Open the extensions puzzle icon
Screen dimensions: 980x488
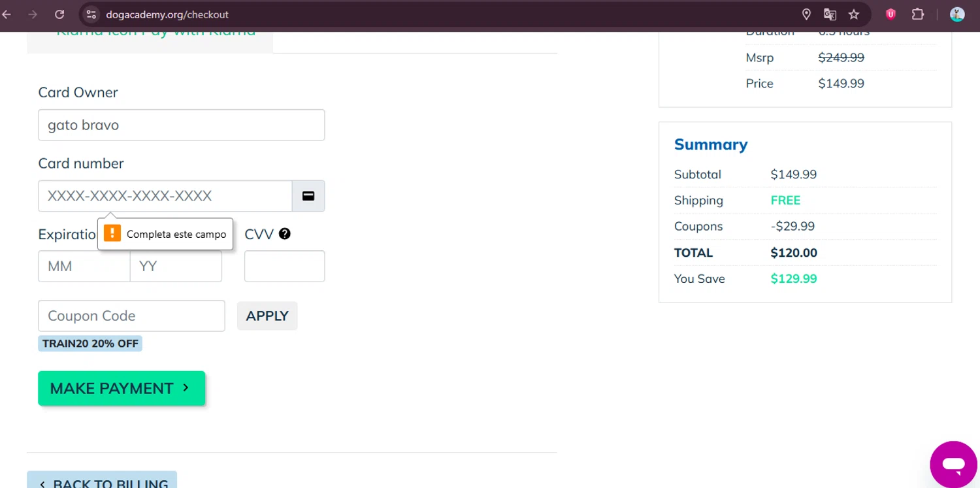(918, 14)
